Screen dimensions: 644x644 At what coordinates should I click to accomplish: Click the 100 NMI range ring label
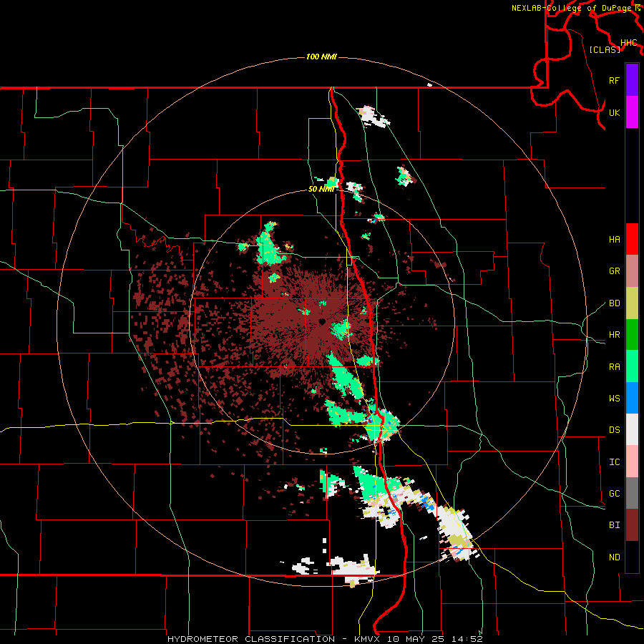[x=321, y=57]
